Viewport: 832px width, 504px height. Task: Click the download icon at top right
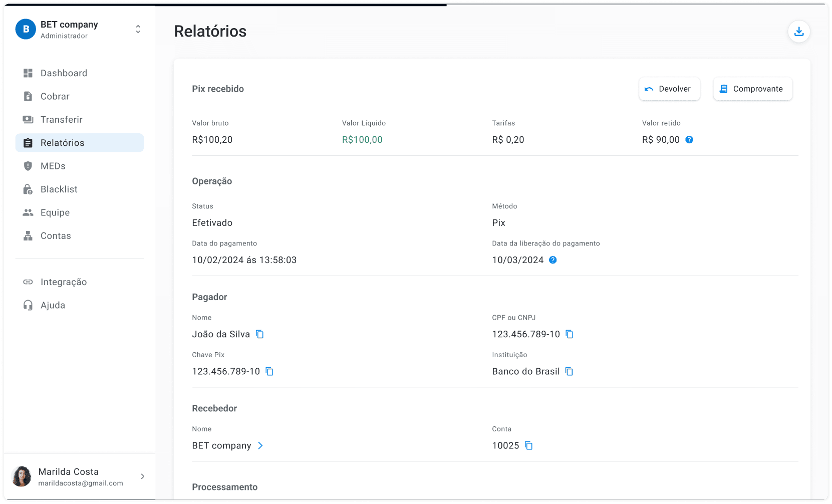(798, 32)
